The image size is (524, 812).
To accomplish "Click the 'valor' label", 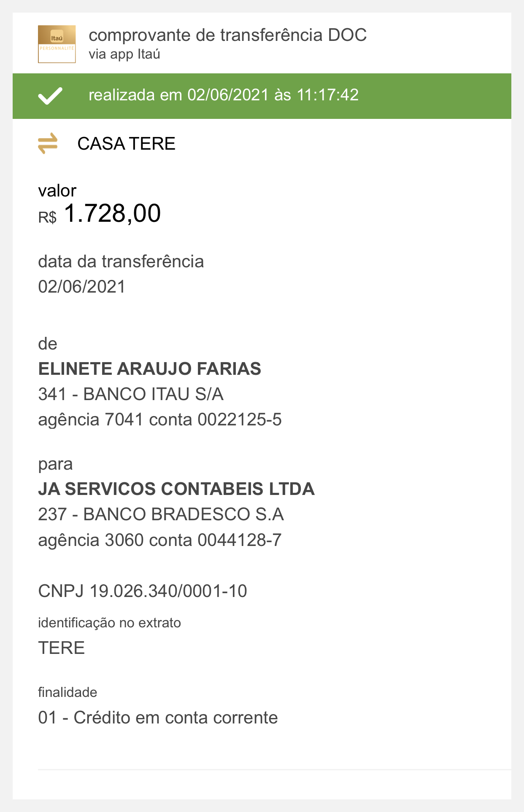I will pos(57,191).
